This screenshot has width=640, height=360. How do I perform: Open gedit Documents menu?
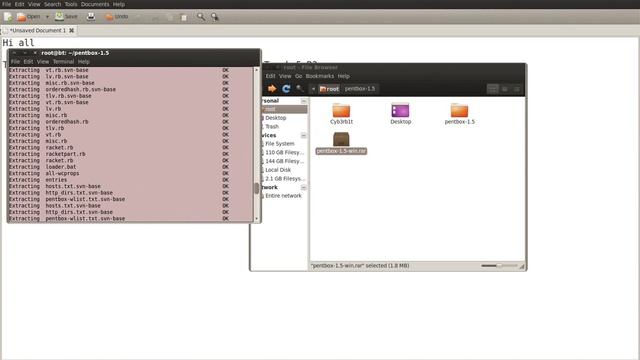click(x=95, y=4)
